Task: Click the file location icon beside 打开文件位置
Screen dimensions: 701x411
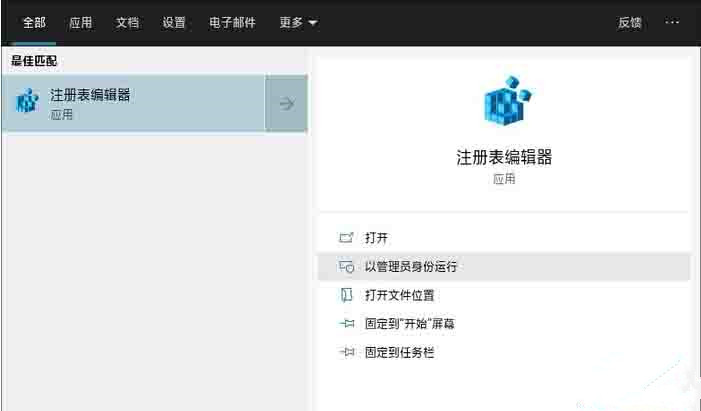Action: pos(346,295)
